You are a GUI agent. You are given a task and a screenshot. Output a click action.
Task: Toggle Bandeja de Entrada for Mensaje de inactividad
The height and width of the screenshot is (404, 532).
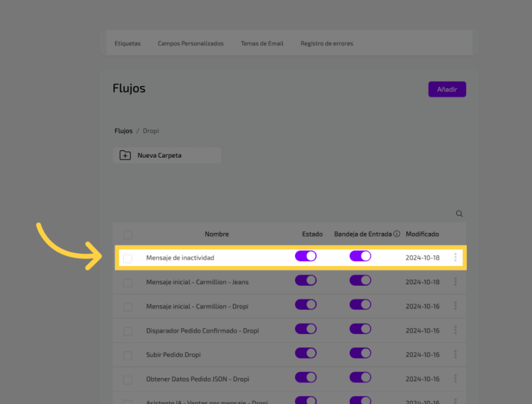[x=360, y=256]
